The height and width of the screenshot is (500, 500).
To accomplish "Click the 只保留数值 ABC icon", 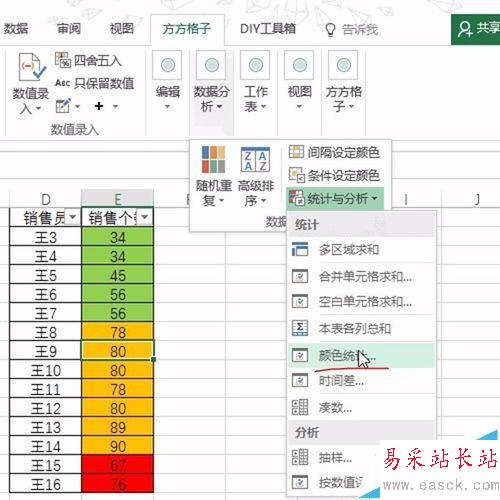I will (x=62, y=83).
